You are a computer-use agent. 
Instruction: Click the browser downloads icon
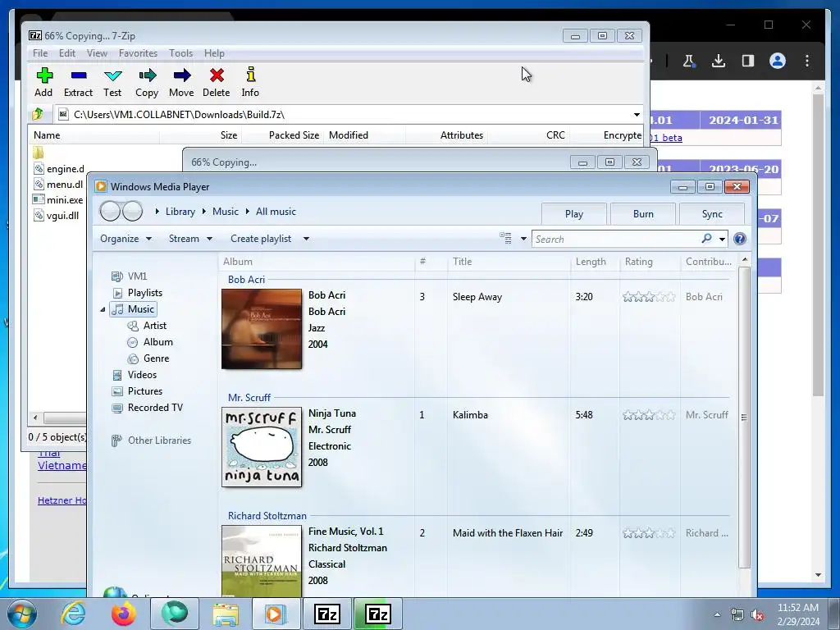point(719,61)
